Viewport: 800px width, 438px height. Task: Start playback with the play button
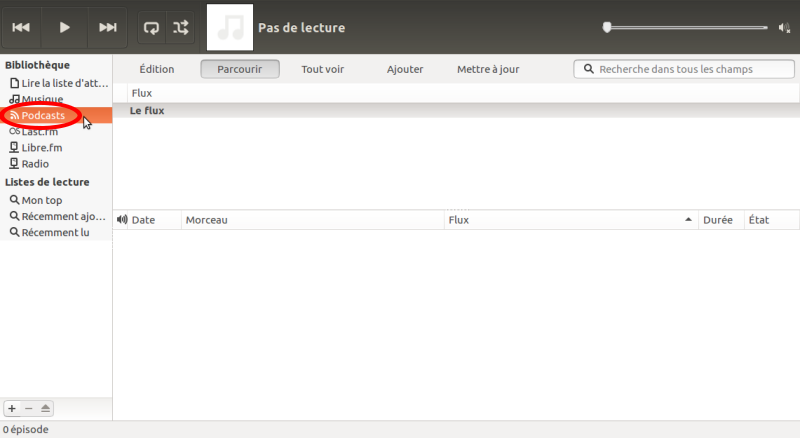point(64,28)
